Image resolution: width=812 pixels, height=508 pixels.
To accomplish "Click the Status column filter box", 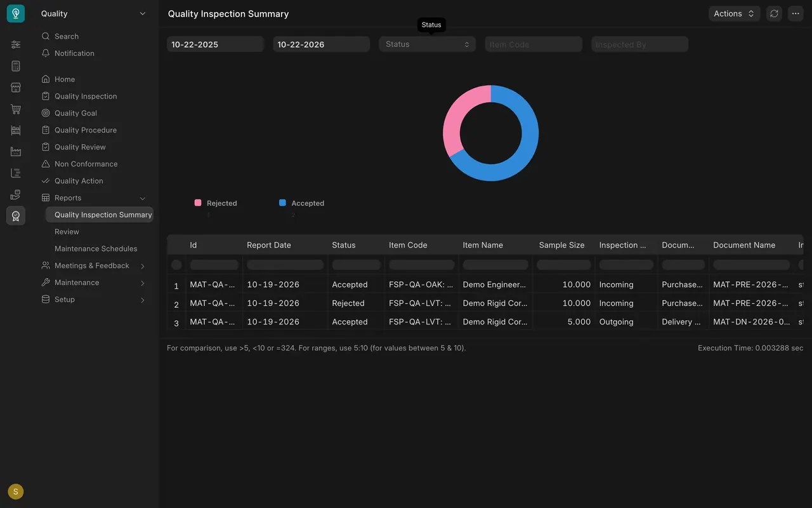I will [357, 265].
